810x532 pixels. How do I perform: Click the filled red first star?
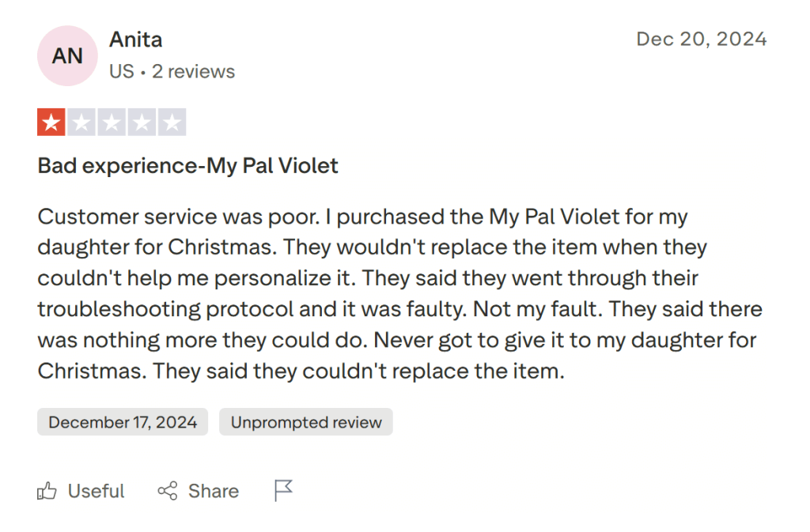click(51, 123)
